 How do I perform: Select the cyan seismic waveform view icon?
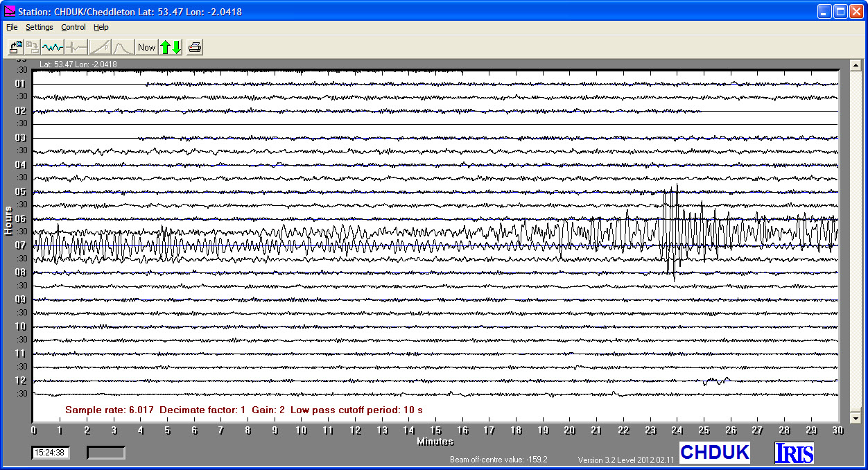click(x=52, y=47)
